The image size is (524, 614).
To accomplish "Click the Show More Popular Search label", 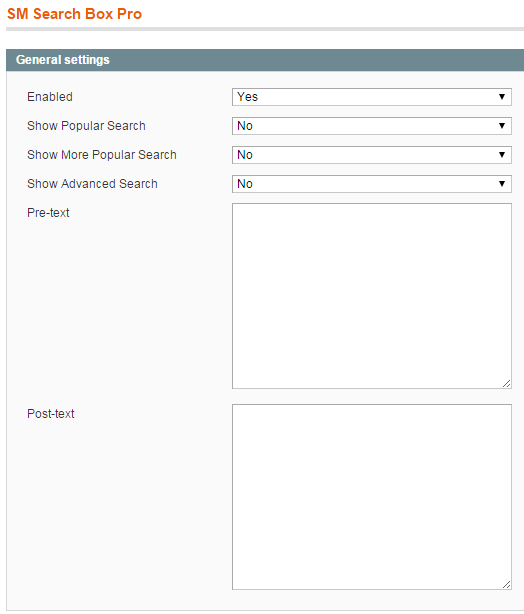I will point(102,155).
